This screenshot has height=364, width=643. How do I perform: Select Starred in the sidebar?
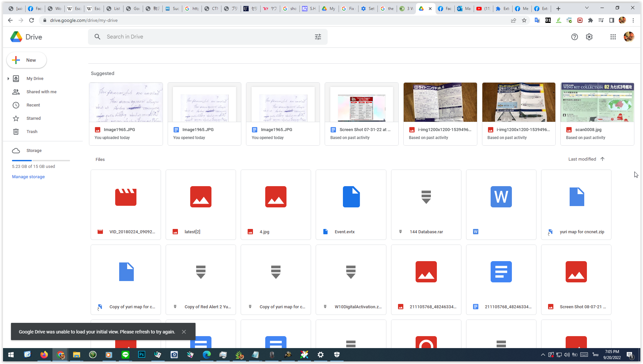[x=33, y=118]
